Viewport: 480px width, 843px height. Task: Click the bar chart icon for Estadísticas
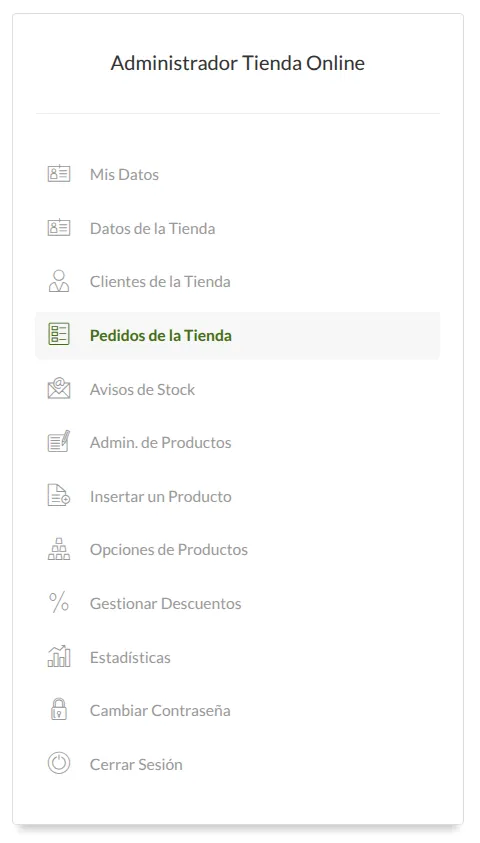[59, 656]
